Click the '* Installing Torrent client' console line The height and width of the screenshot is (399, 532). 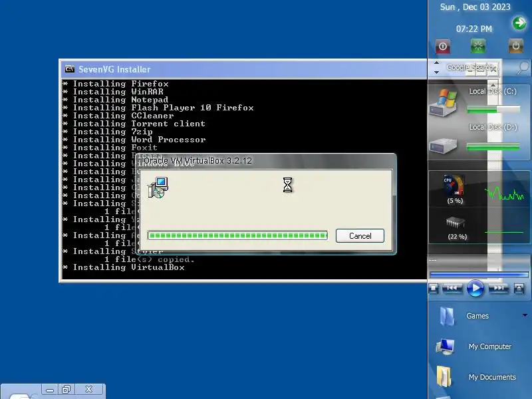[134, 124]
